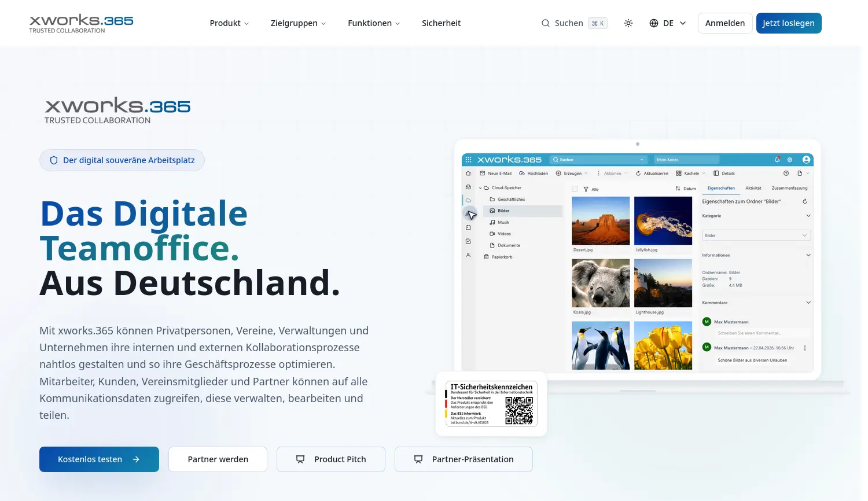Image resolution: width=868 pixels, height=501 pixels.
Task: Tick the select-all checkbox beside Alle
Action: click(x=575, y=189)
